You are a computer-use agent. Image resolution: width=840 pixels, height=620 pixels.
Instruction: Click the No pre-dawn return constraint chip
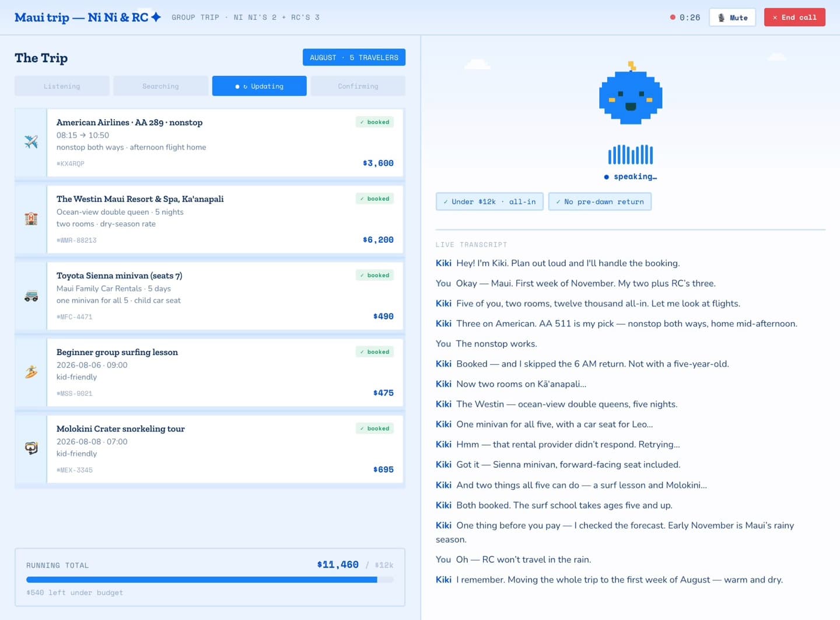coord(600,201)
